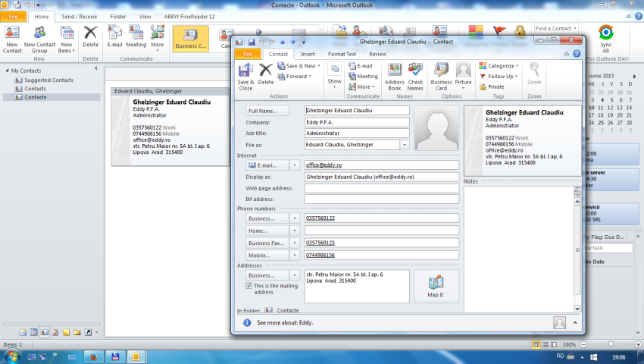This screenshot has height=364, width=644.
Task: Click E-mail in Communicate group of contact
Action: click(x=360, y=66)
